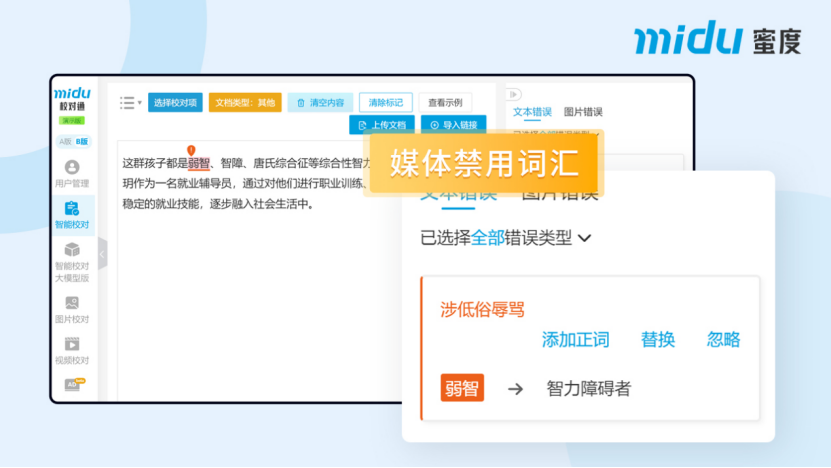831x468 pixels.
Task: Click the orange error marker above 弱智
Action: pos(191,151)
